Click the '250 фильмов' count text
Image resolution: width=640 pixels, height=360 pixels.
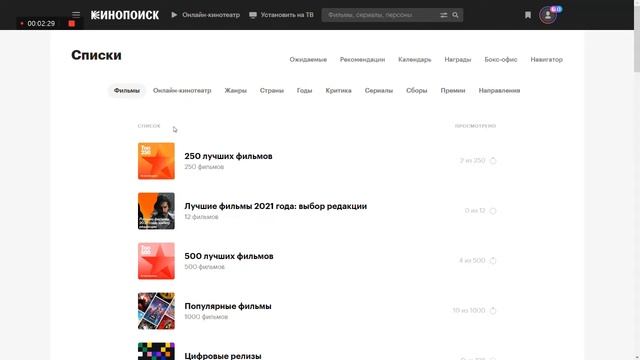coord(204,167)
